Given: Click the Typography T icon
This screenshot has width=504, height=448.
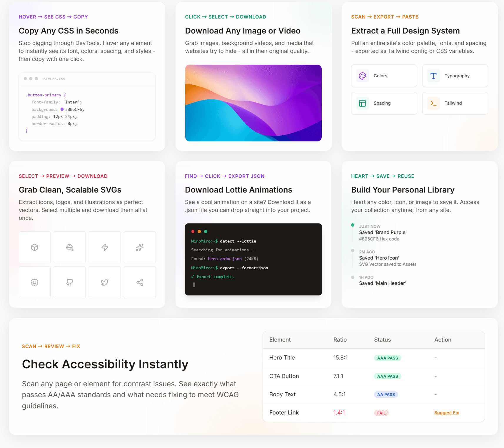Looking at the screenshot, I should 433,76.
